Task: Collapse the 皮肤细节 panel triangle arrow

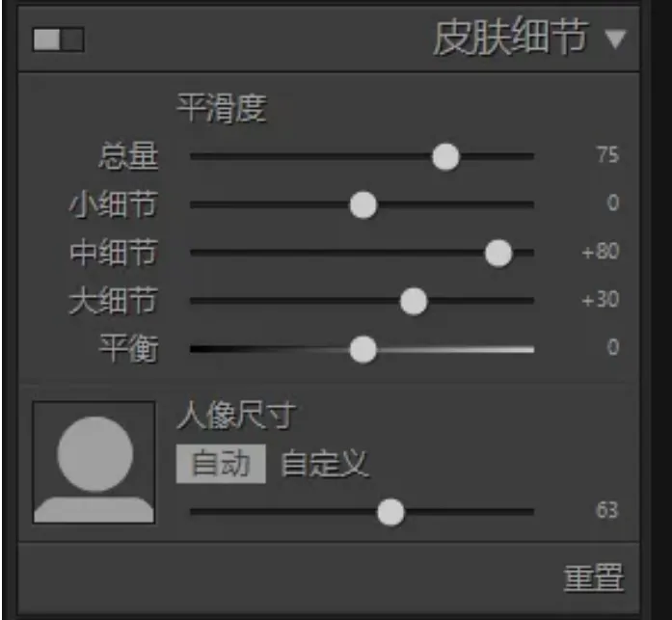Action: pos(616,39)
